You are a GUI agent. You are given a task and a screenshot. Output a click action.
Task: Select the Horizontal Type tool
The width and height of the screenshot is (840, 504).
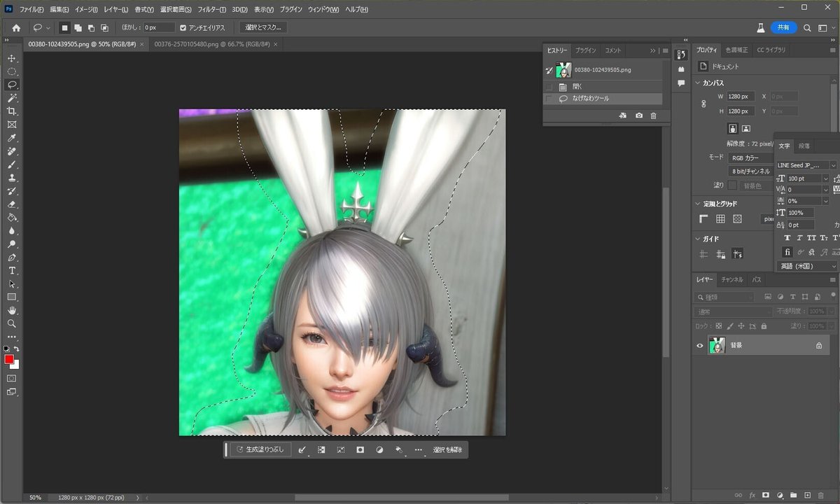[x=12, y=271]
